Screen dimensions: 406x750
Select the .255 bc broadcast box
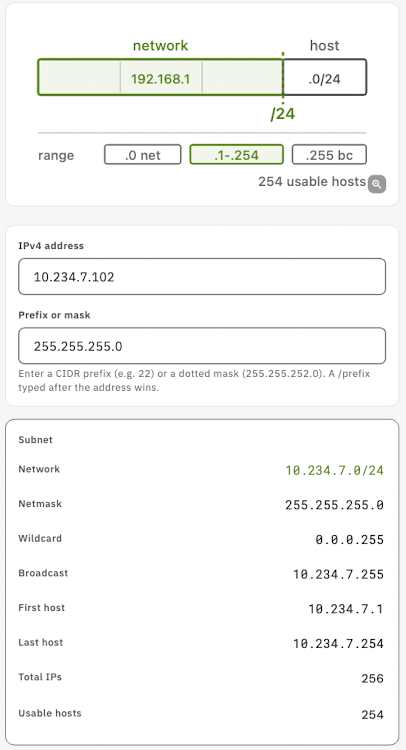point(329,154)
